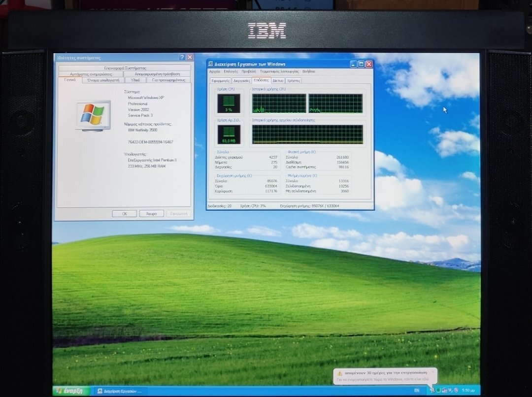Click the Task Manager title bar icon
This screenshot has height=397, width=532.
tap(210, 64)
